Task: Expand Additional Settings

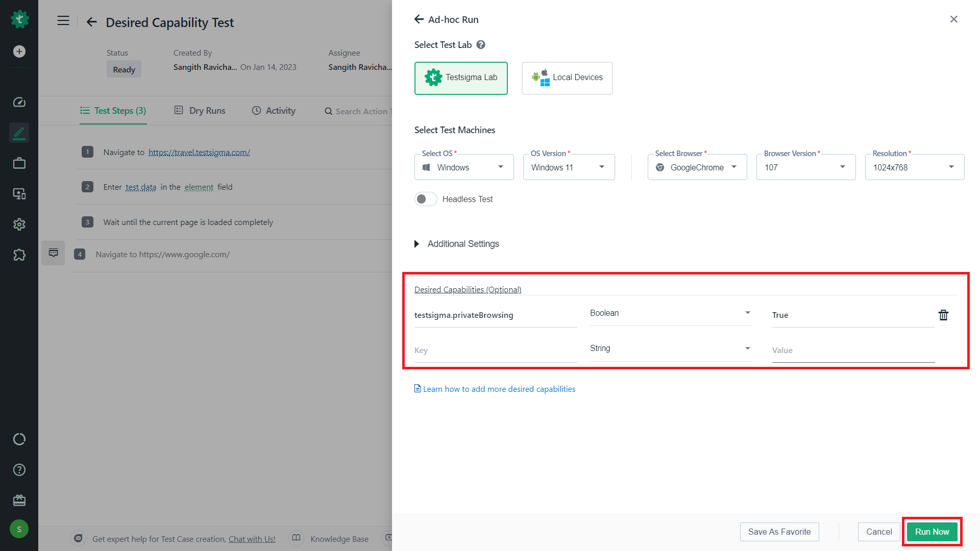Action: coord(457,244)
